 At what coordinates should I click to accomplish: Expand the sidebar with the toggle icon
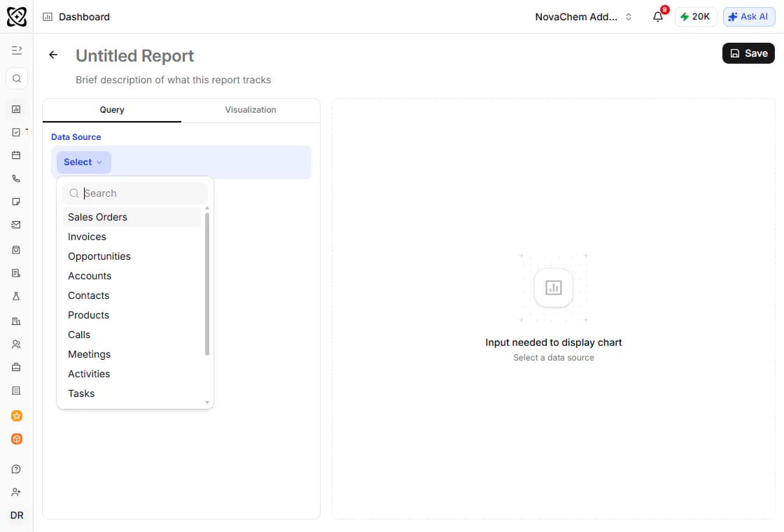point(17,50)
